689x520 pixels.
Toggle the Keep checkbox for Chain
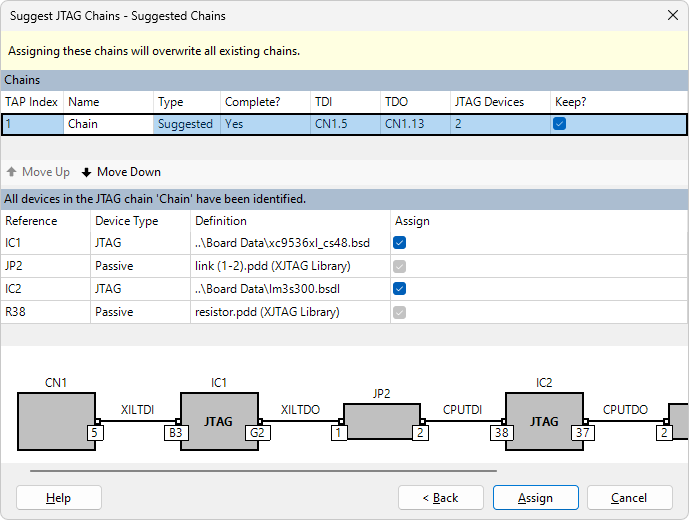tap(560, 124)
